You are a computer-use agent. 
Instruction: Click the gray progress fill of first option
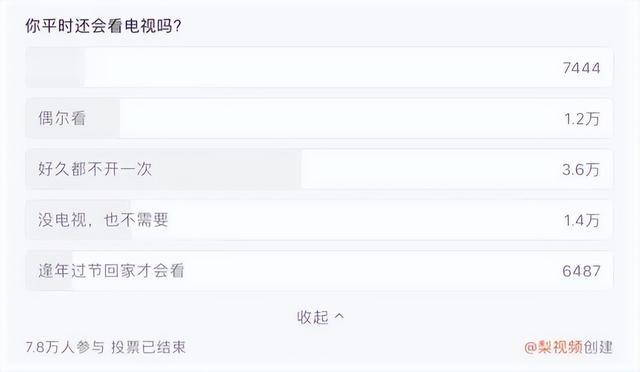(55, 67)
